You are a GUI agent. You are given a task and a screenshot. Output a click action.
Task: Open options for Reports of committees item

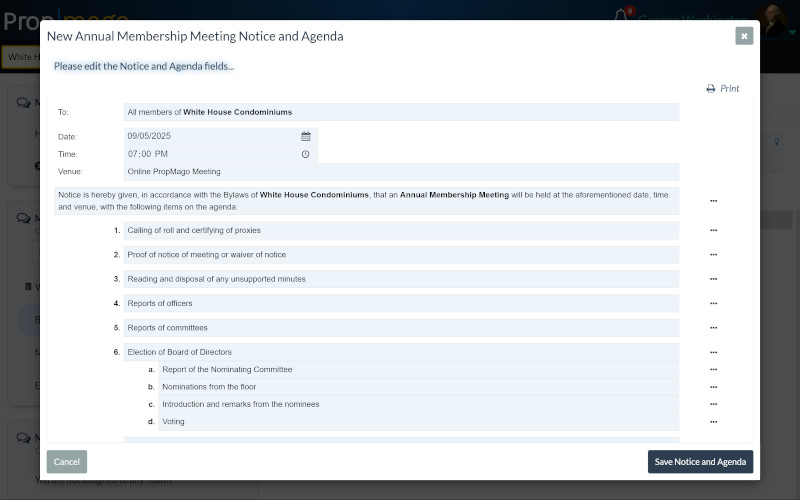point(713,328)
